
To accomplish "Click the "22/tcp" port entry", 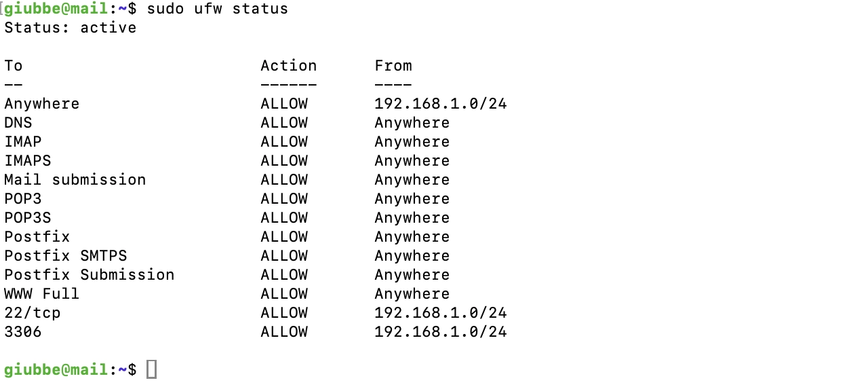I will coord(32,313).
